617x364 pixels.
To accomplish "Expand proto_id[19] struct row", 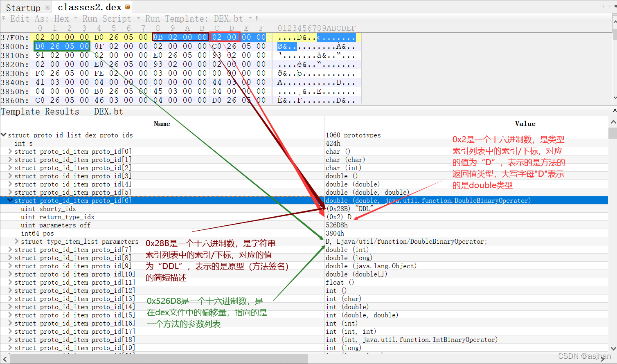I will pos(10,347).
